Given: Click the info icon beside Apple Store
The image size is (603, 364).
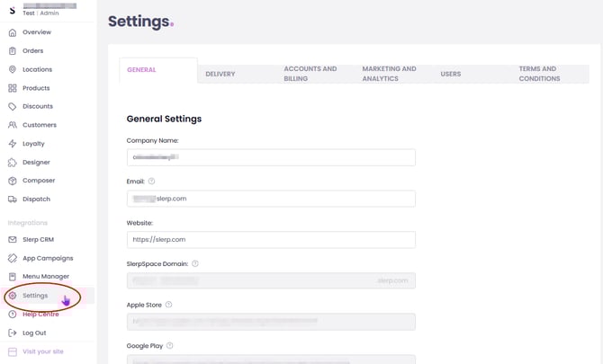Looking at the screenshot, I should tap(168, 305).
